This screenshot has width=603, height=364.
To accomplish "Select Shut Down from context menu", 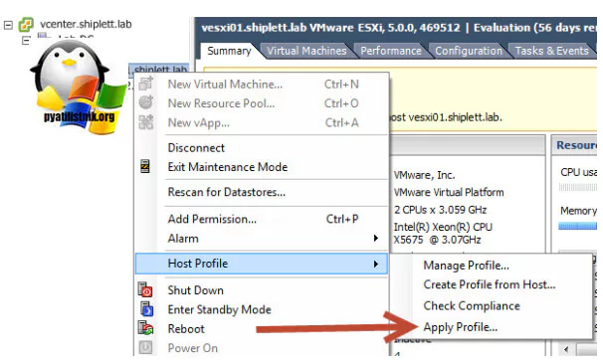I will 262,290.
